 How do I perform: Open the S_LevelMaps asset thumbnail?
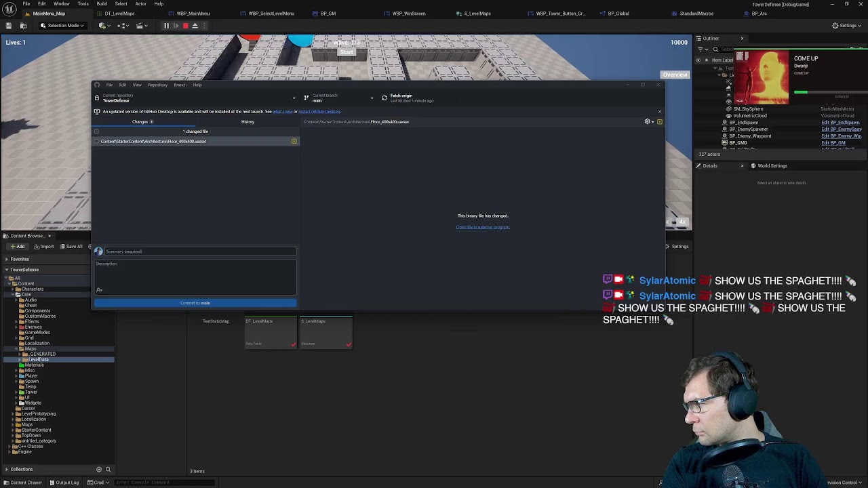(x=326, y=333)
